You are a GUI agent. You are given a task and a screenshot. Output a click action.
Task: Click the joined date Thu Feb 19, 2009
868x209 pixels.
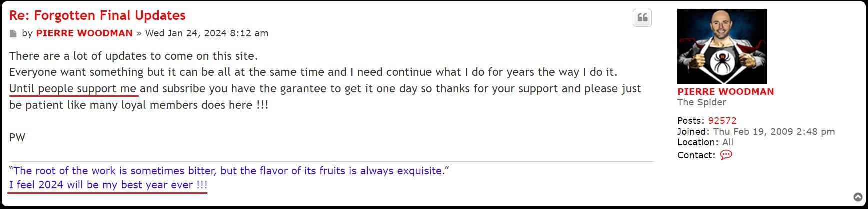[774, 132]
